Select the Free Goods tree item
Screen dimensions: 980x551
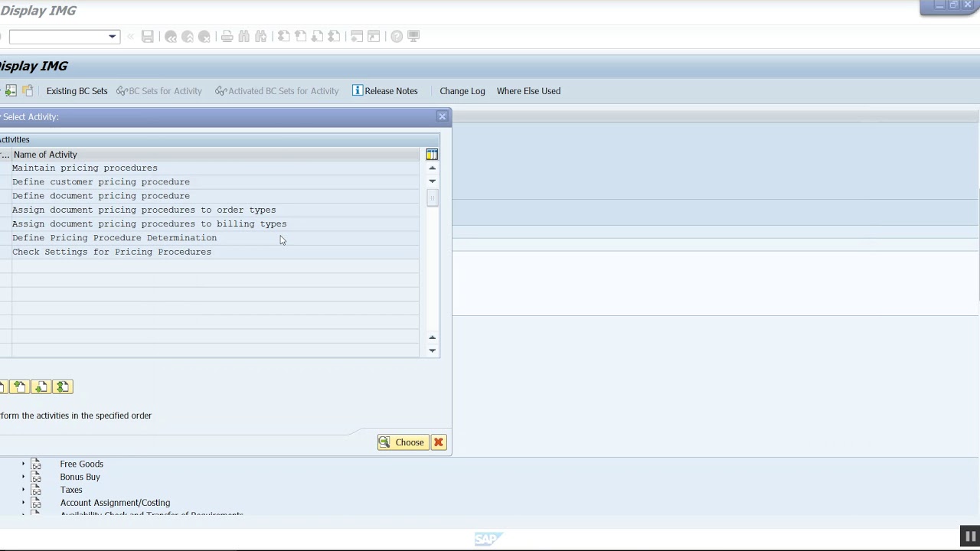81,464
